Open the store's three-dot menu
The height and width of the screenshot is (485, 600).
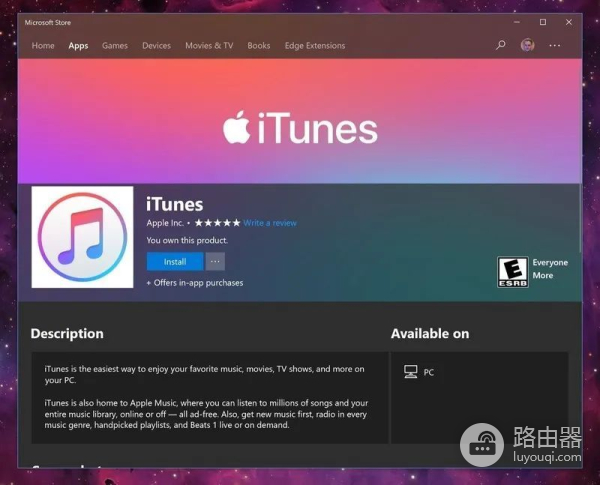click(554, 45)
